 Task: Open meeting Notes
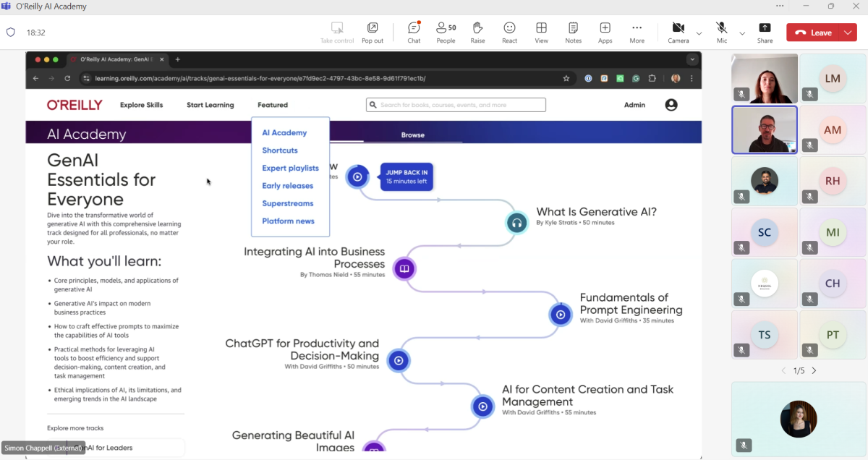click(573, 32)
